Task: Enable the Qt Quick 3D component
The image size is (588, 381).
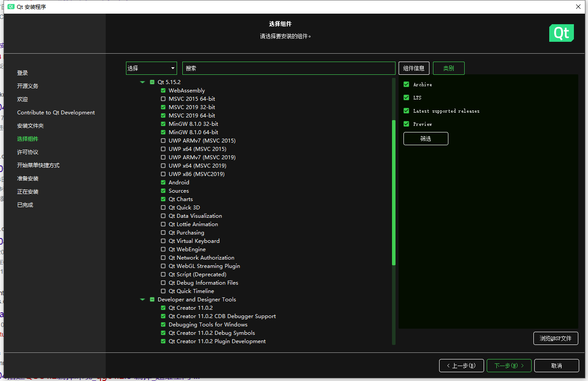Action: 163,207
